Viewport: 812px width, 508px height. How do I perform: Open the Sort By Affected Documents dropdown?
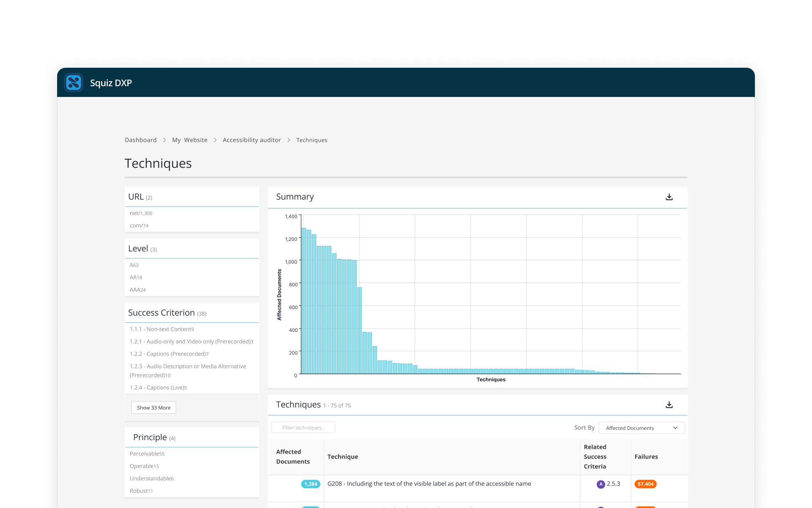point(642,428)
